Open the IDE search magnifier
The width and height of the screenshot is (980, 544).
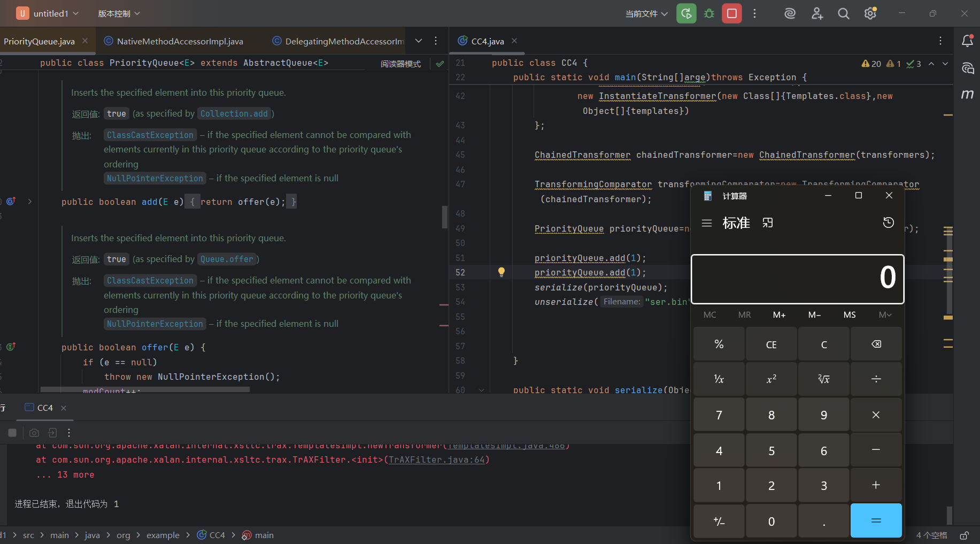click(843, 13)
